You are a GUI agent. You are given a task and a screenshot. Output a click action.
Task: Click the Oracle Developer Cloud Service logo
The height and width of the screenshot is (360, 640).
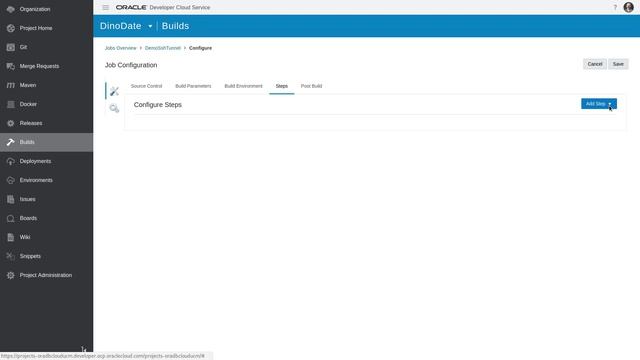point(163,7)
